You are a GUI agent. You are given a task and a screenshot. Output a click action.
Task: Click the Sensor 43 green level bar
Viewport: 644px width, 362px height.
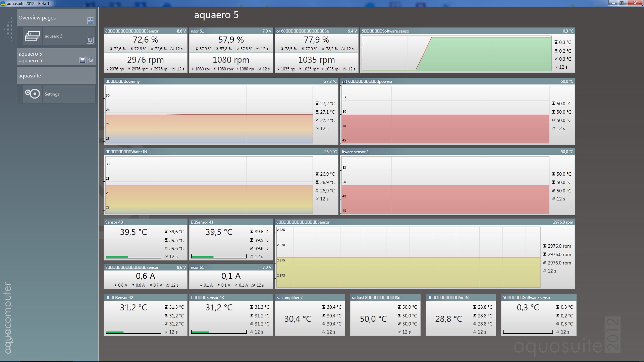(x=200, y=332)
